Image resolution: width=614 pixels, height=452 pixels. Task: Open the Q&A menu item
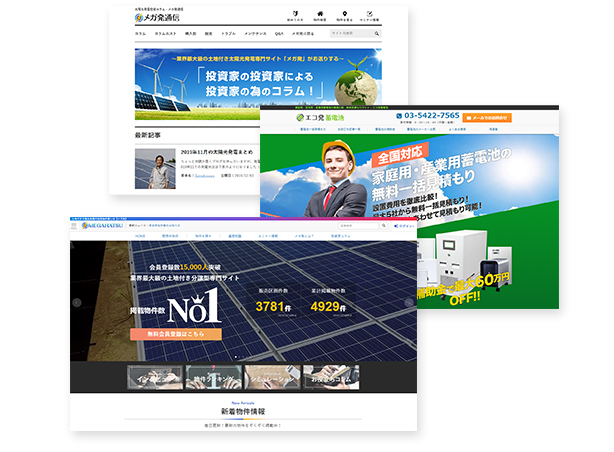coord(279,34)
